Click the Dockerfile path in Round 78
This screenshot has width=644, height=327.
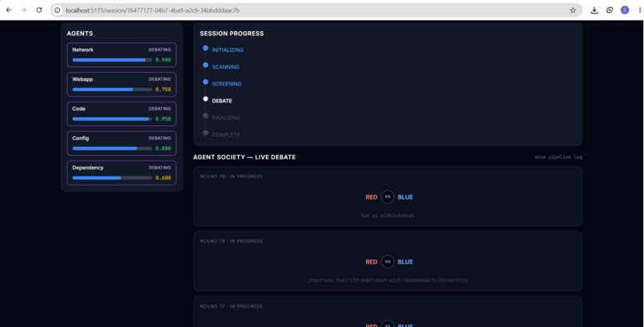click(388, 281)
